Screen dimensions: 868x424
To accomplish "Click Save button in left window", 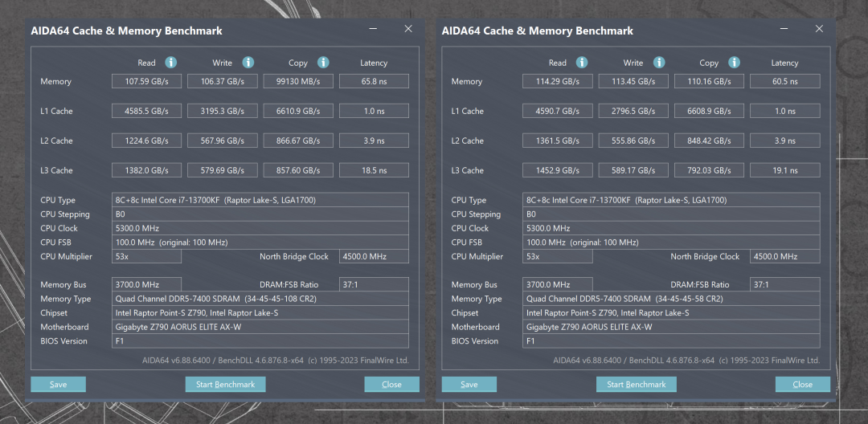I will click(58, 384).
